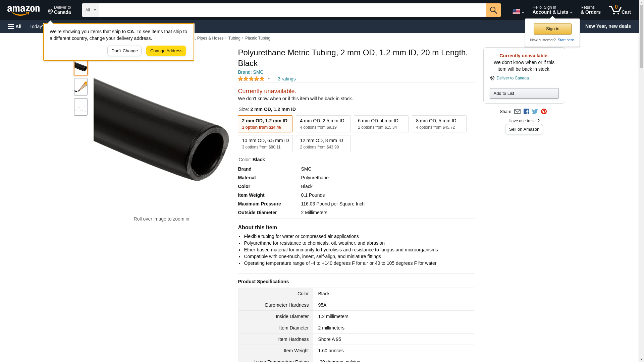644x362 pixels.
Task: Open the Plastic Tubing breadcrumb
Action: pos(257,38)
